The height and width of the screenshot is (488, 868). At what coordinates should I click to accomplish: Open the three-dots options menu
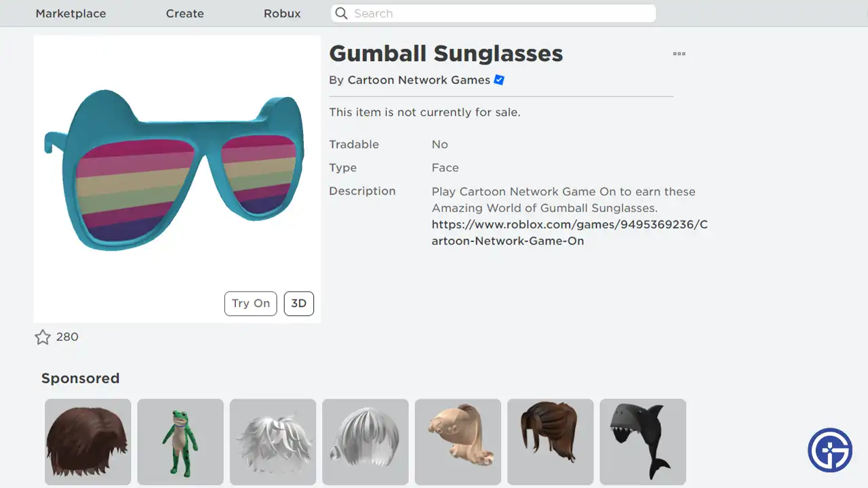pos(679,54)
